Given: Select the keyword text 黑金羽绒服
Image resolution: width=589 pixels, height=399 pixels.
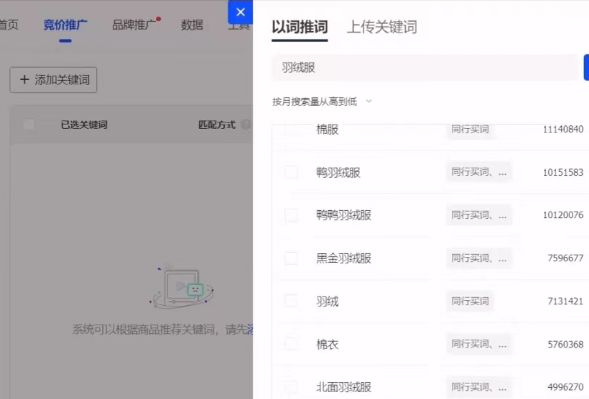Looking at the screenshot, I should [x=344, y=258].
